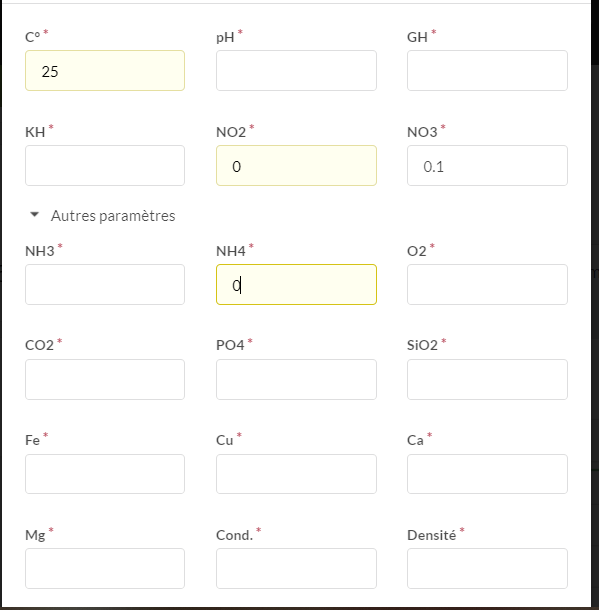The width and height of the screenshot is (599, 610).
Task: Focus the pH input field
Action: [x=296, y=70]
